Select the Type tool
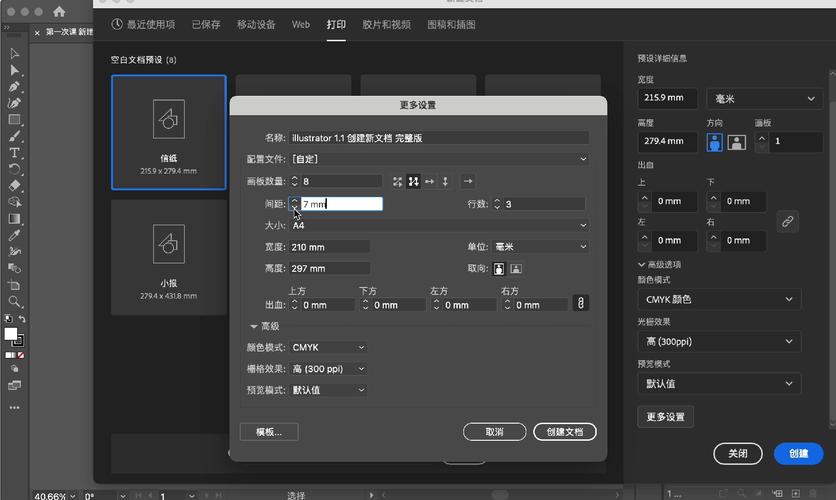This screenshot has height=500, width=836. pyautogui.click(x=14, y=153)
